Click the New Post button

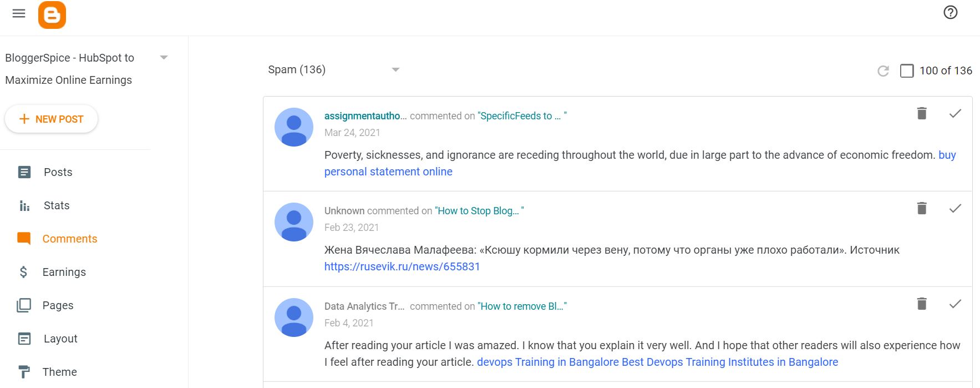(x=51, y=119)
